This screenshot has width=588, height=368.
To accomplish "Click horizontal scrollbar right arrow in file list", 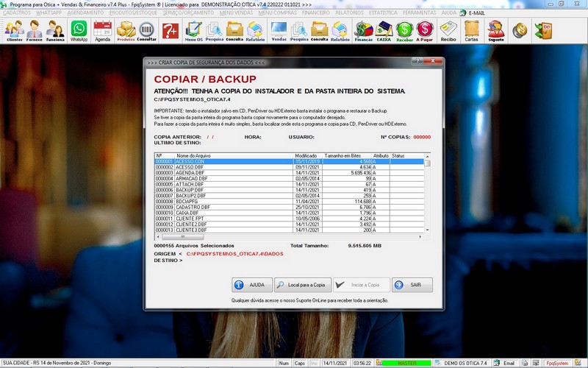I will click(x=420, y=237).
